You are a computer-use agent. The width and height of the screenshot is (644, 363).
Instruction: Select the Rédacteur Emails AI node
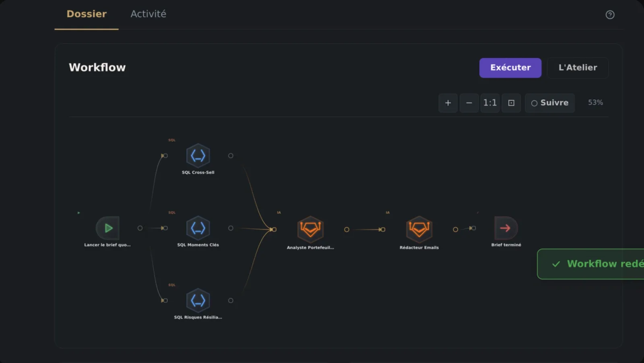click(419, 229)
